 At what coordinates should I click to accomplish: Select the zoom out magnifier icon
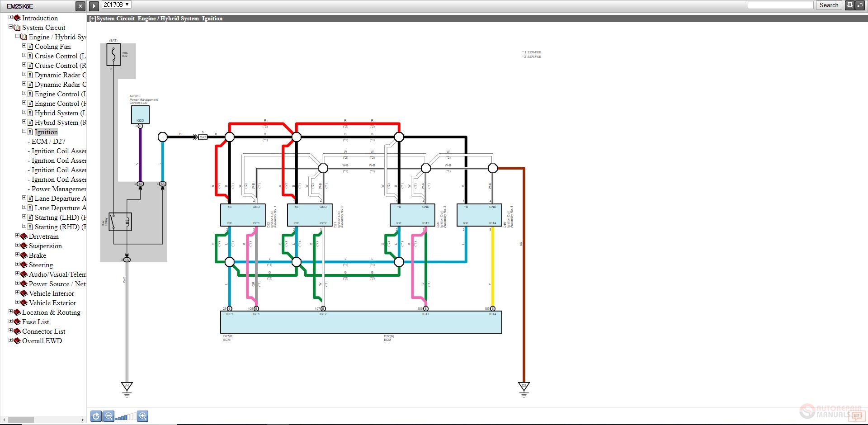click(108, 416)
